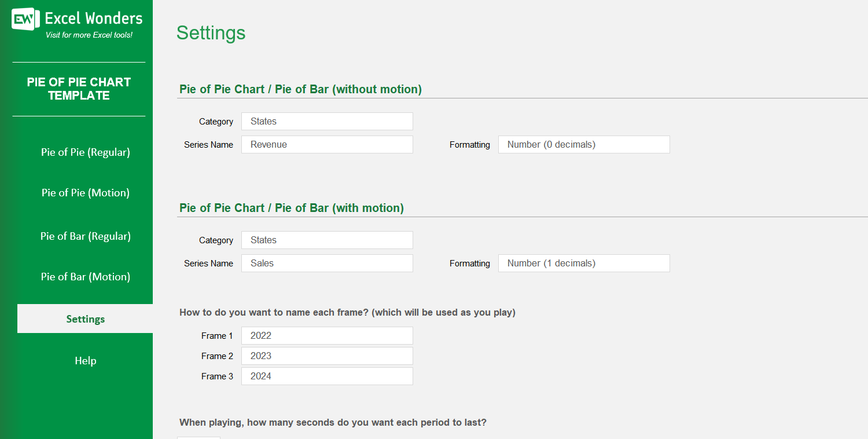
Task: Select the Settings sidebar item
Action: tap(85, 319)
